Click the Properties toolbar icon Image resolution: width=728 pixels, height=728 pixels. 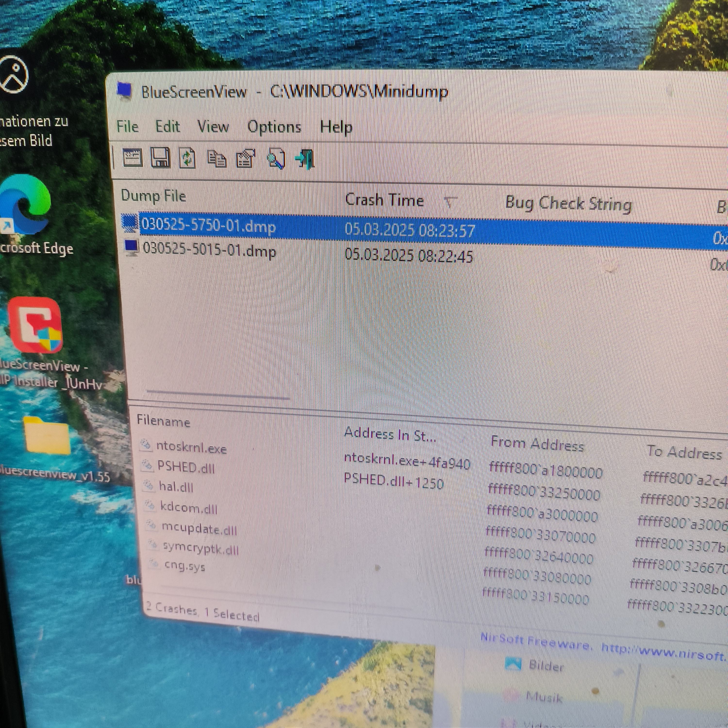pyautogui.click(x=246, y=159)
